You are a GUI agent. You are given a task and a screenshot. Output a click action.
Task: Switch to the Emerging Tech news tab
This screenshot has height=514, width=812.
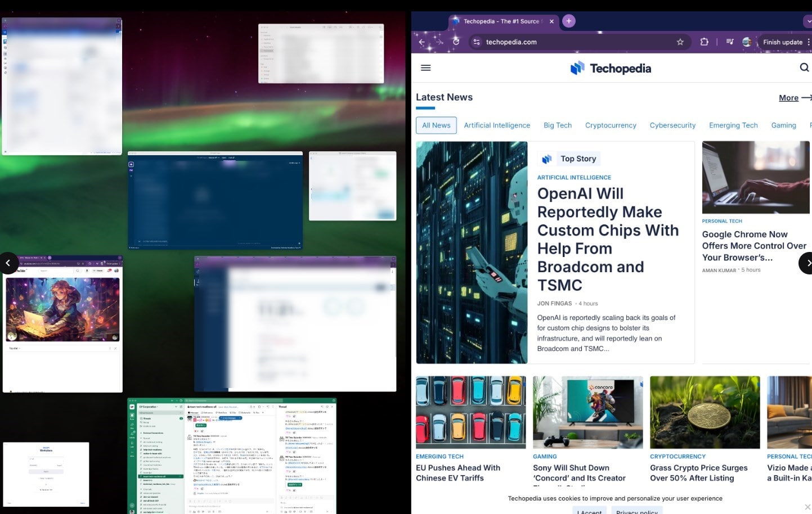point(733,125)
